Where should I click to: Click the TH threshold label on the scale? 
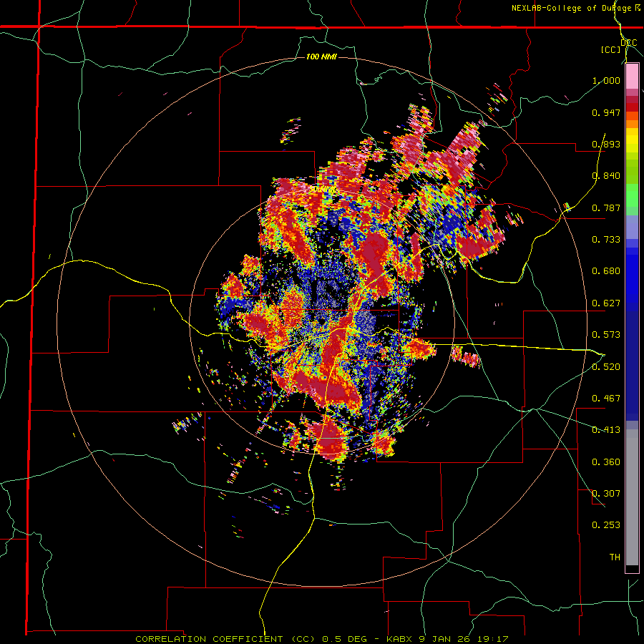615,557
